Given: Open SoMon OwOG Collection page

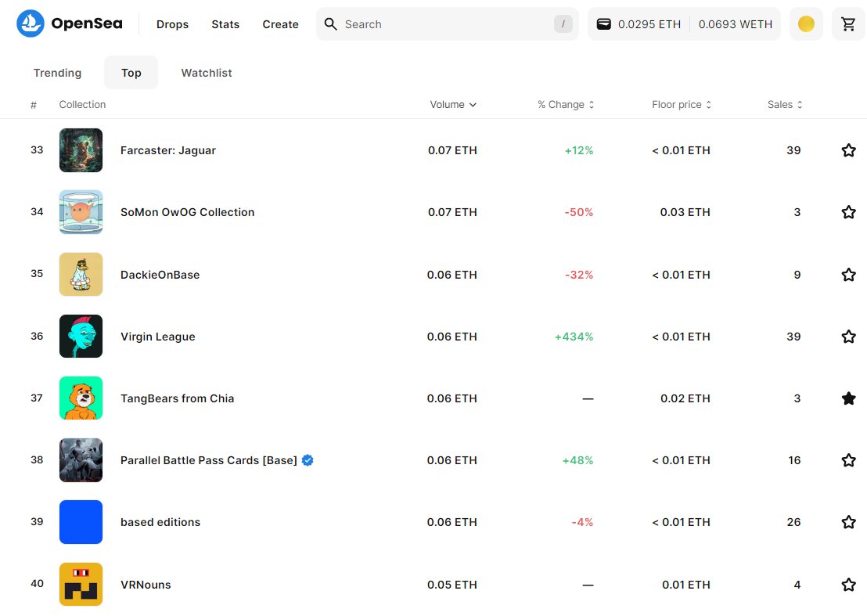Looking at the screenshot, I should click(x=188, y=212).
